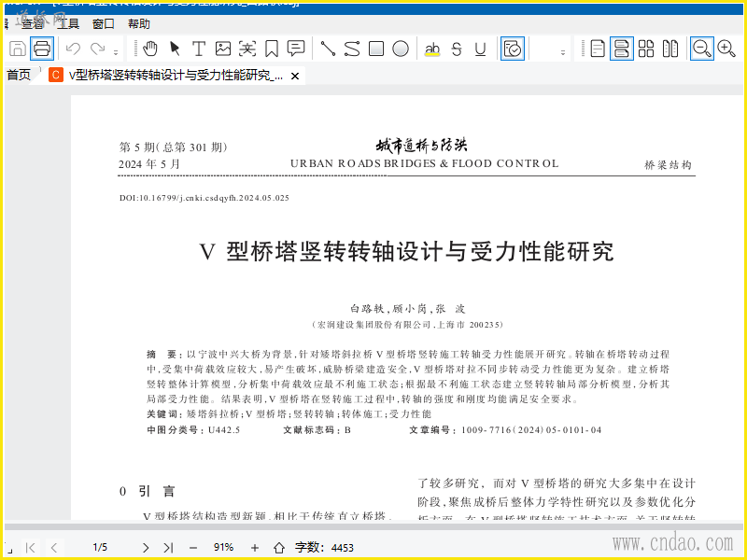The height and width of the screenshot is (560, 747).
Task: Select the Text (T) tool
Action: coord(199,49)
